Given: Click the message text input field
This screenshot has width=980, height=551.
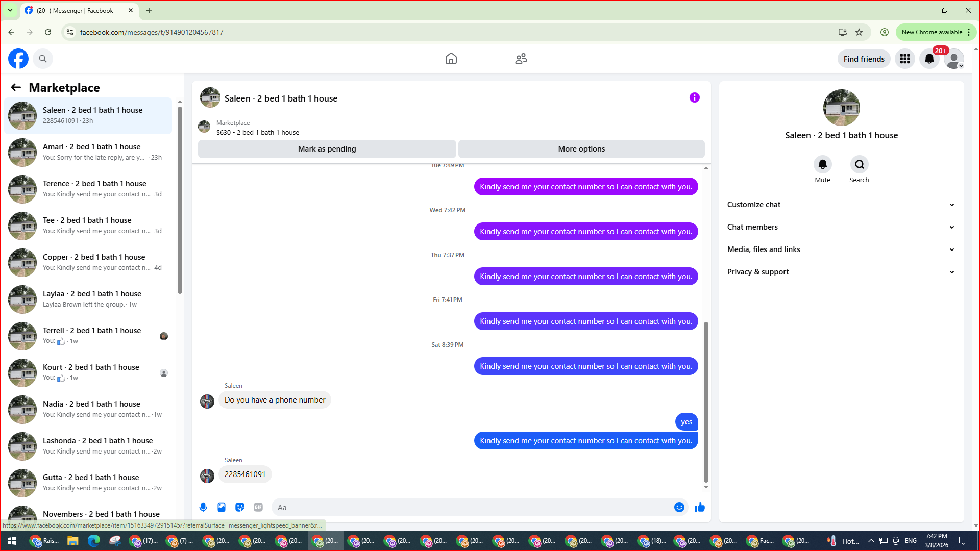Looking at the screenshot, I should 472,507.
